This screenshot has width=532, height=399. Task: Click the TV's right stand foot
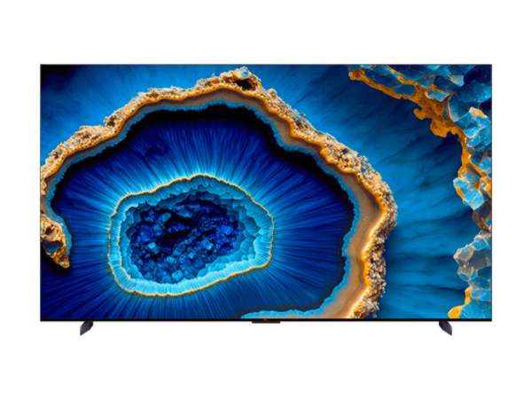click(445, 328)
